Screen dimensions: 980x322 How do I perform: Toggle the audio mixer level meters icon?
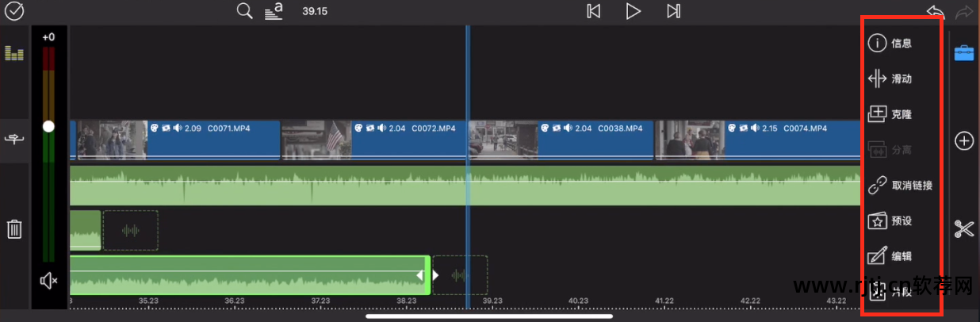pyautogui.click(x=14, y=54)
